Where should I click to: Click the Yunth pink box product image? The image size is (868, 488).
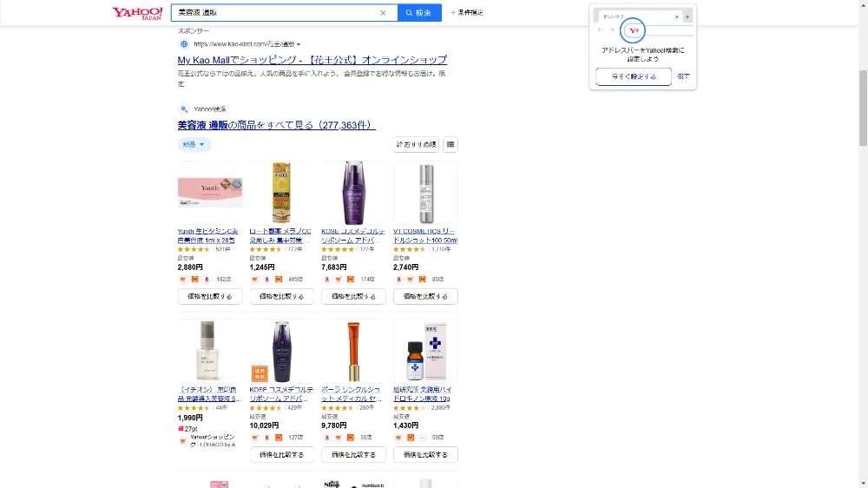coord(210,192)
